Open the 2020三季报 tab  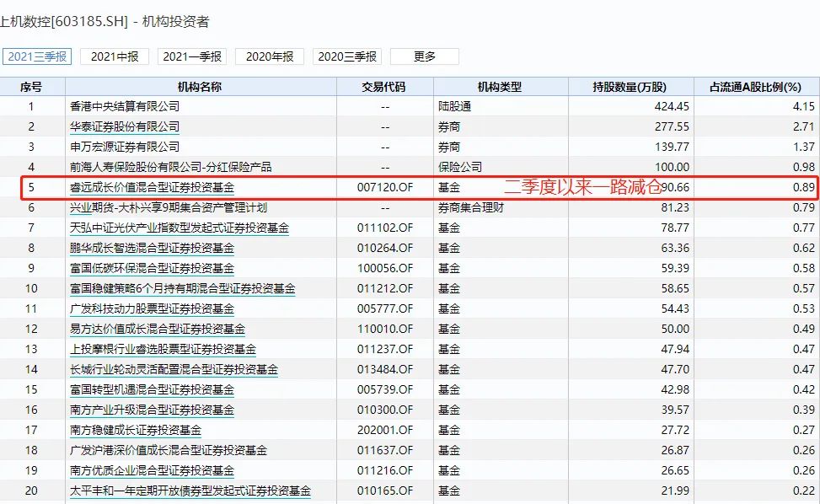347,56
